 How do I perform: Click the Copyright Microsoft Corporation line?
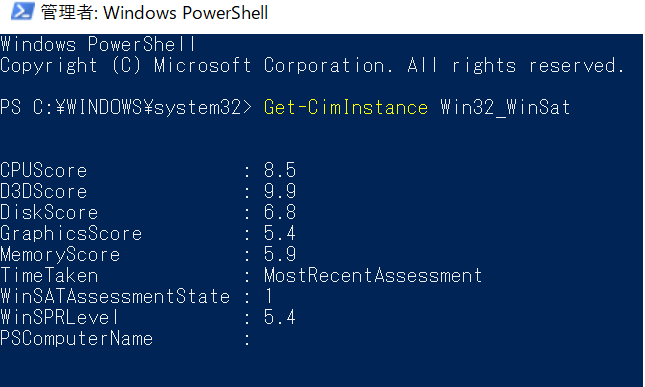pyautogui.click(x=312, y=66)
